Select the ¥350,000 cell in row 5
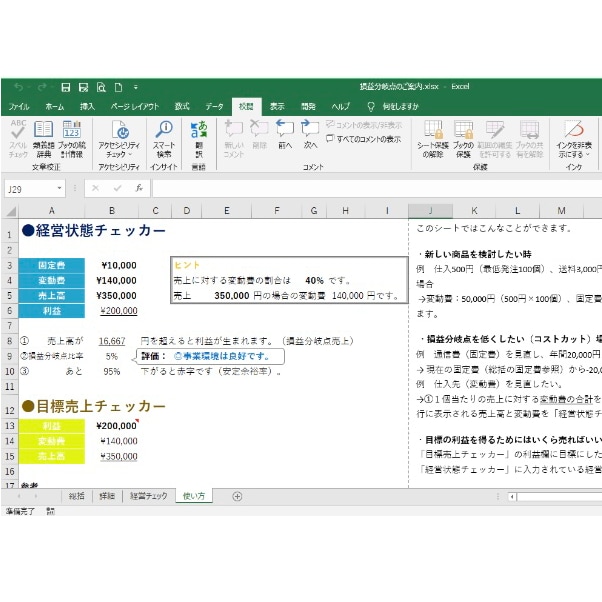Image resolution: width=602 pixels, height=602 pixels. coord(112,296)
